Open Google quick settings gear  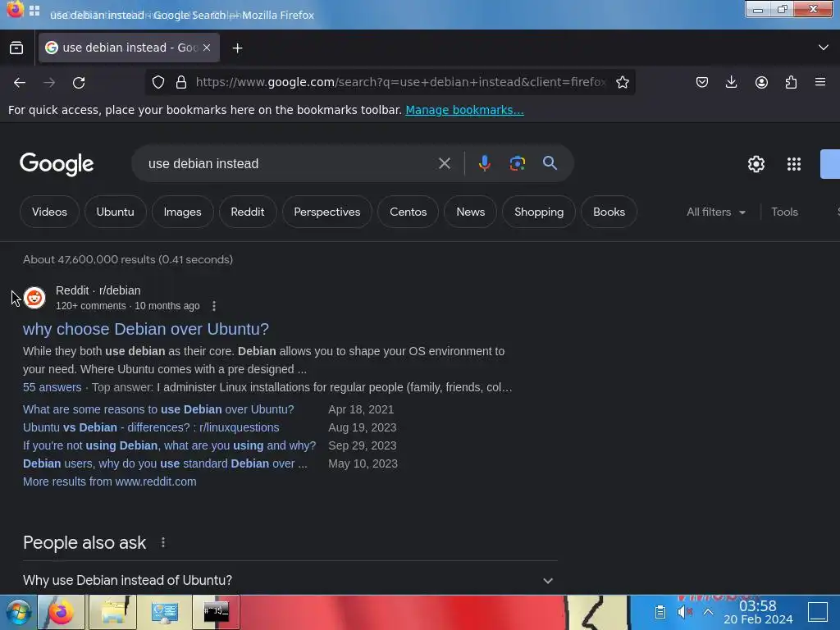click(x=756, y=164)
